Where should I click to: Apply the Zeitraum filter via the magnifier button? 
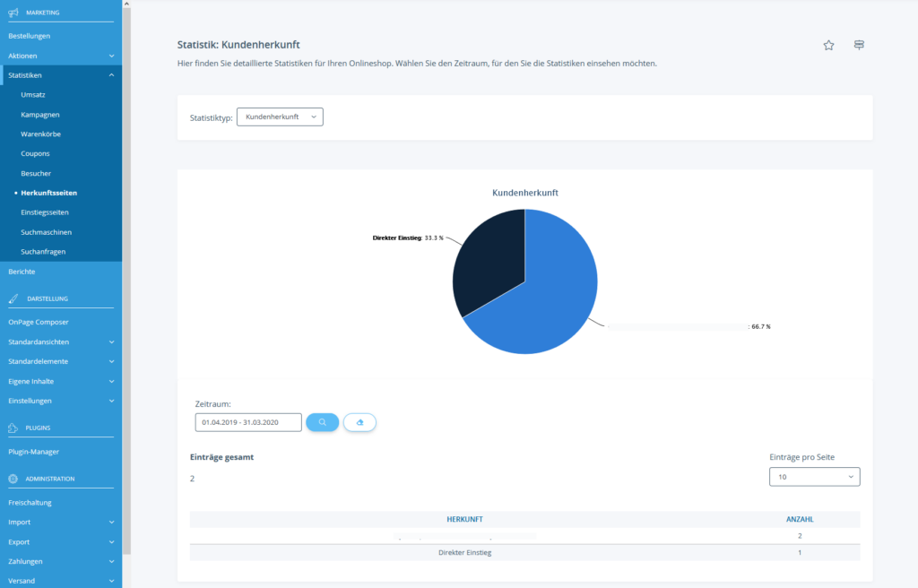(322, 421)
